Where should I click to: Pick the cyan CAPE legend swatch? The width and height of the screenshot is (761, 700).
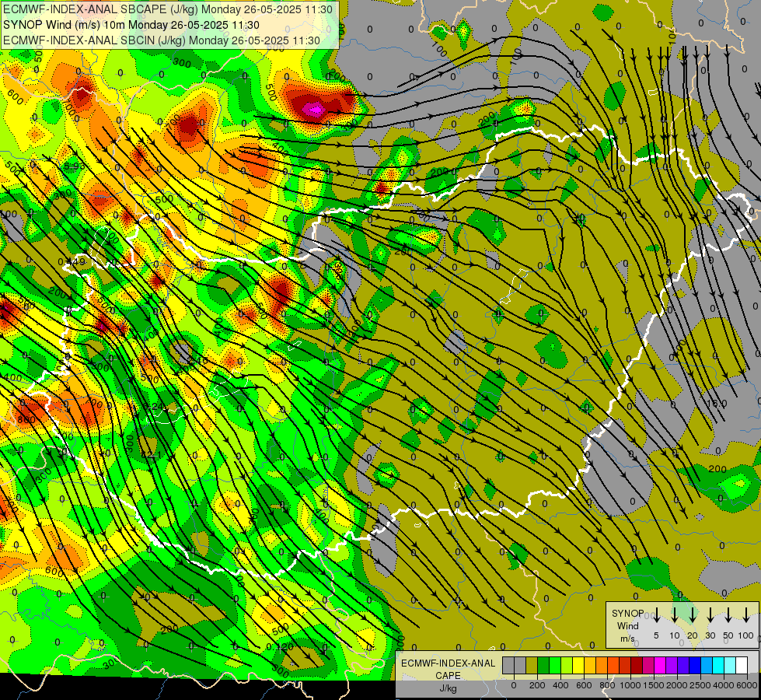(x=718, y=666)
